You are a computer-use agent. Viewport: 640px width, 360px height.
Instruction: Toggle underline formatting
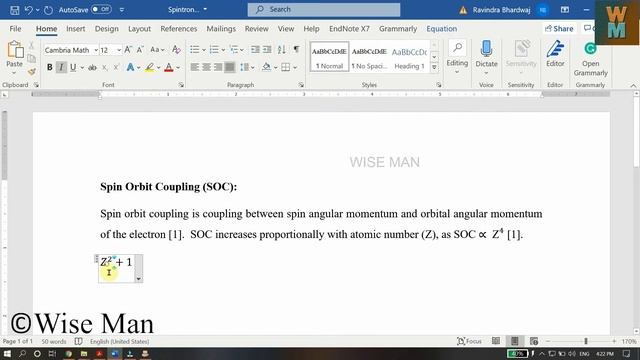tap(73, 67)
